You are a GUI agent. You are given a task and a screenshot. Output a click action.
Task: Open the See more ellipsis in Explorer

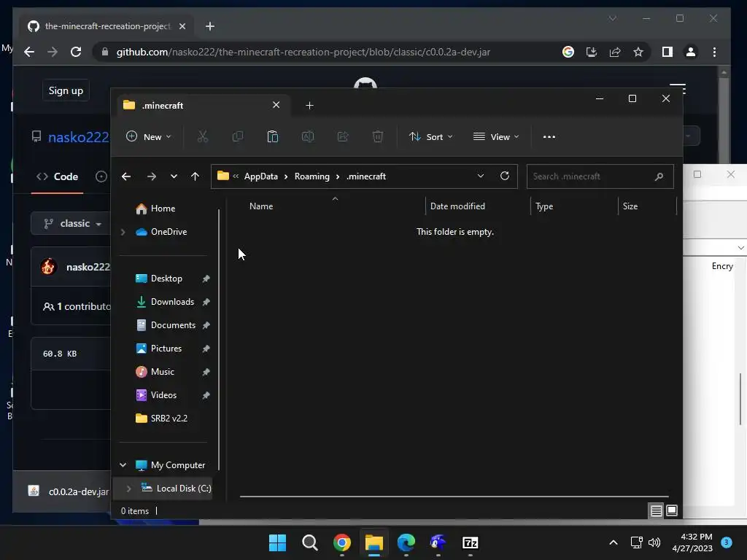click(549, 136)
